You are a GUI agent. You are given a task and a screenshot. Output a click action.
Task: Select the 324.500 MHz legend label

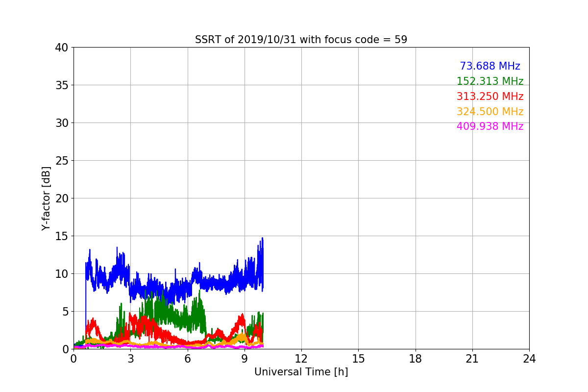coord(490,112)
